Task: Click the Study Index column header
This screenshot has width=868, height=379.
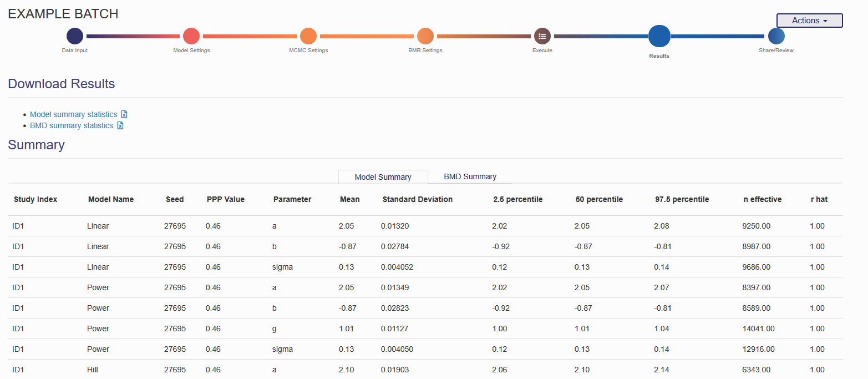Action: click(35, 199)
